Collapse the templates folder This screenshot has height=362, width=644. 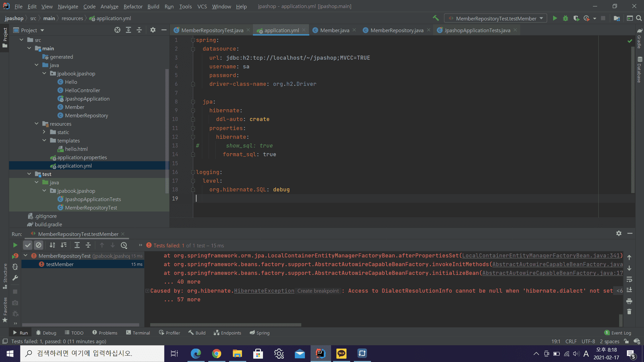[x=44, y=140]
